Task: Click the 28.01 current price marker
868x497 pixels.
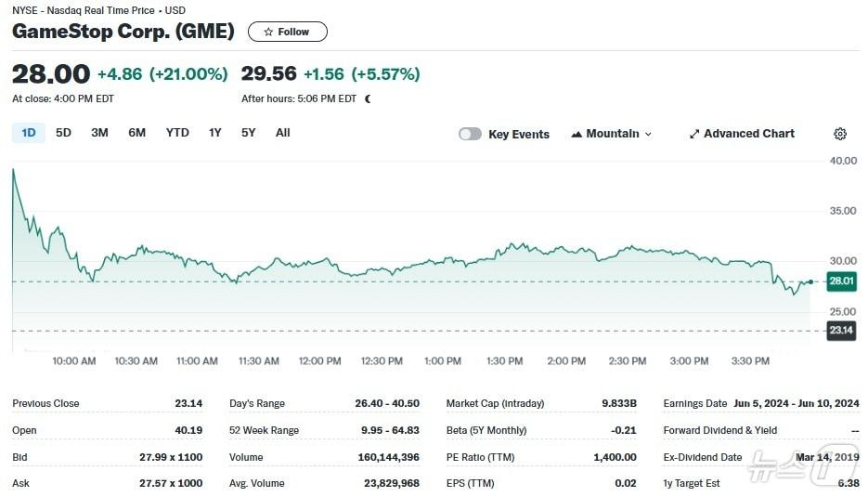Action: 841,281
